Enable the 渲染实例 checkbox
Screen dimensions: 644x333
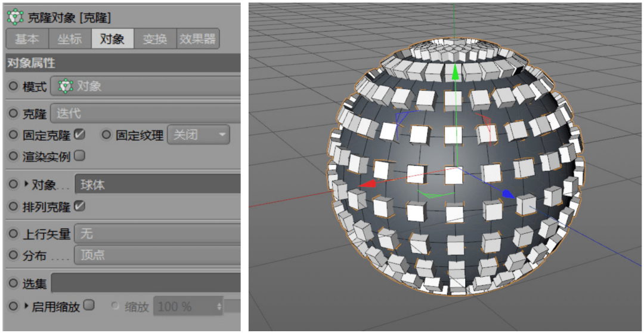(80, 155)
